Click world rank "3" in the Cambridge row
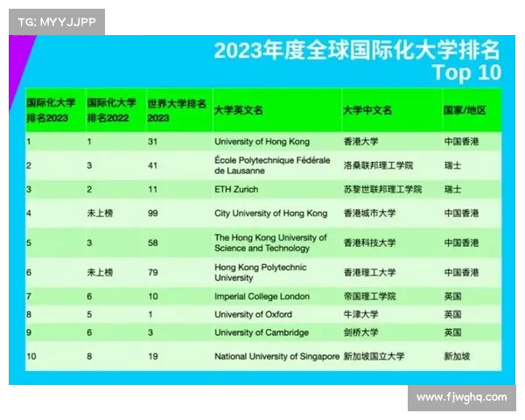The width and height of the screenshot is (525, 420). 150,332
